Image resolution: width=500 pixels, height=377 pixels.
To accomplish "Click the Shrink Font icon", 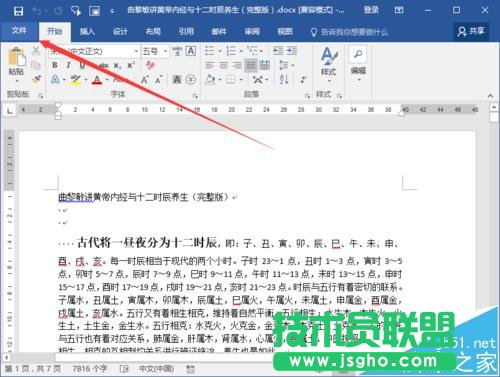I will (x=158, y=80).
